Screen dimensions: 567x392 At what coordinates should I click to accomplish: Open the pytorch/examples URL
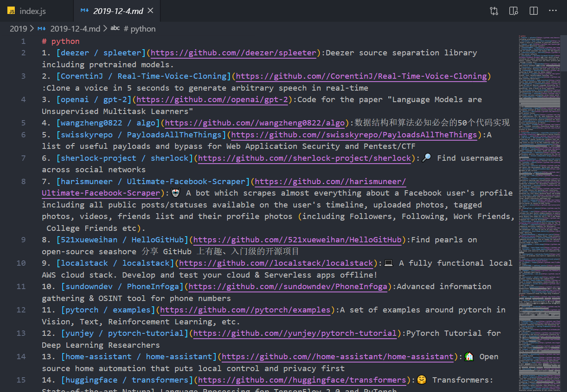(x=245, y=310)
